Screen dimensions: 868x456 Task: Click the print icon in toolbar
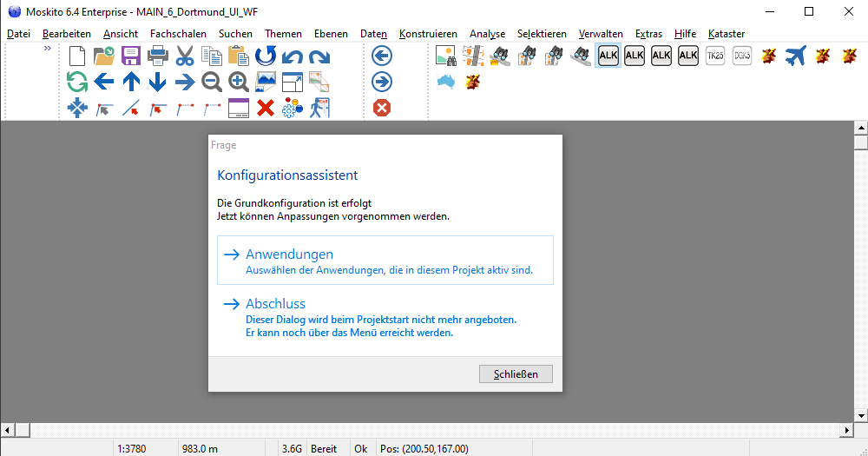tap(158, 56)
